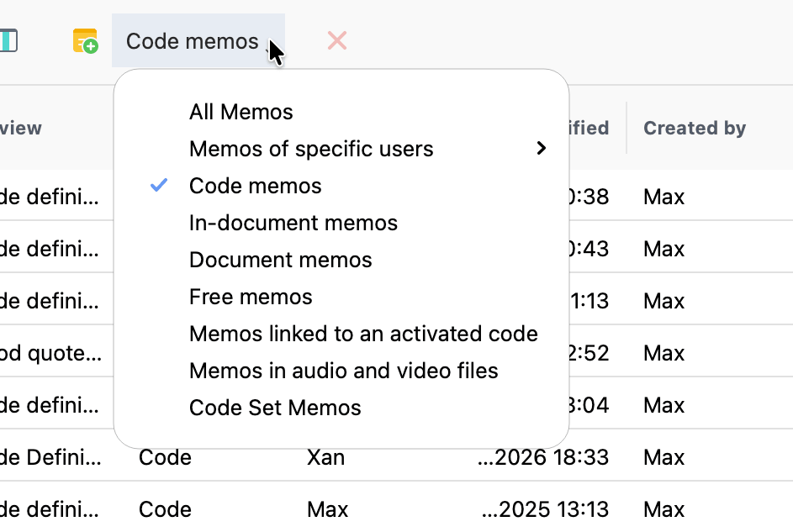The image size is (793, 532).
Task: Choose Memos in audio and video files
Action: pos(344,370)
